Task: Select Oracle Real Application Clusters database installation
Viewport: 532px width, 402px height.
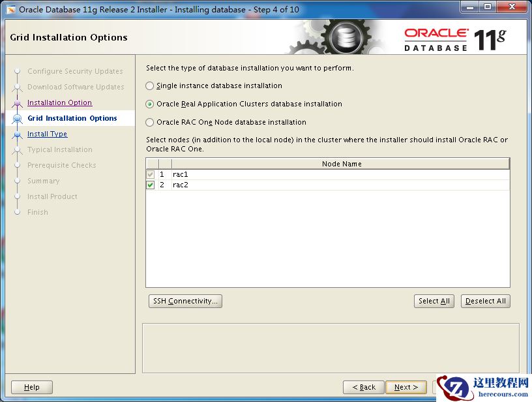Action: pyautogui.click(x=149, y=104)
